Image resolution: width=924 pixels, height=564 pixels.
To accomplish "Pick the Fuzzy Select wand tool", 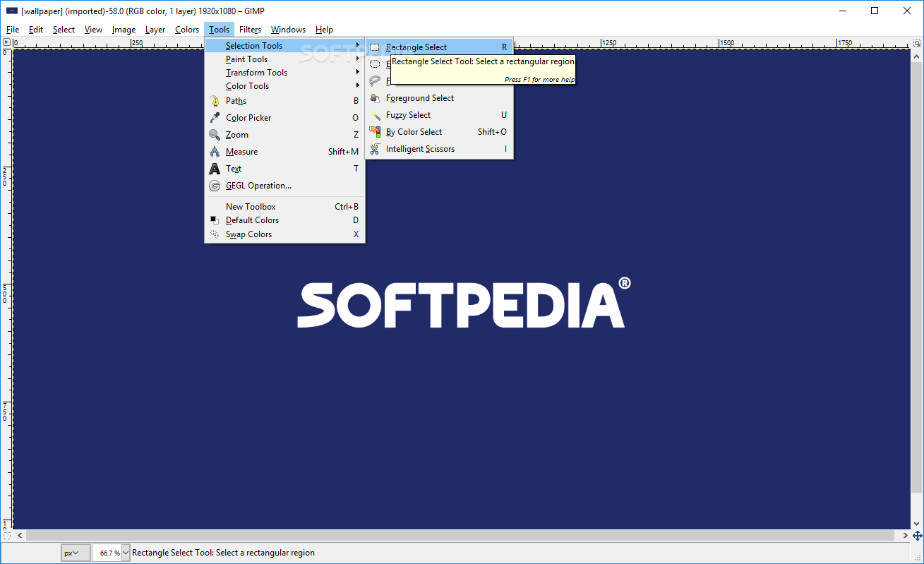I will point(439,115).
